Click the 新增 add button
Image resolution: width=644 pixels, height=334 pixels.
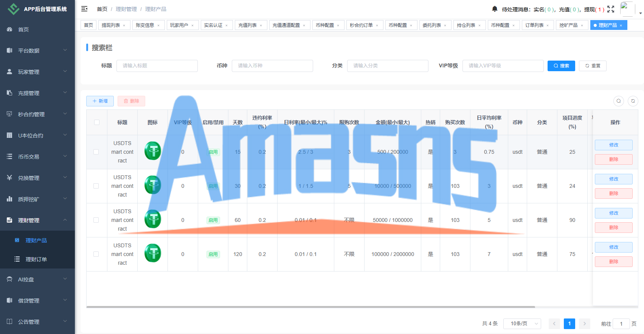coord(100,101)
